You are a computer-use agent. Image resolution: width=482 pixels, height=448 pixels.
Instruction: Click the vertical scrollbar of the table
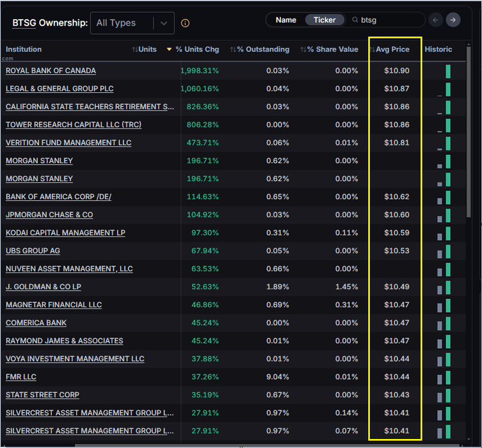470,160
